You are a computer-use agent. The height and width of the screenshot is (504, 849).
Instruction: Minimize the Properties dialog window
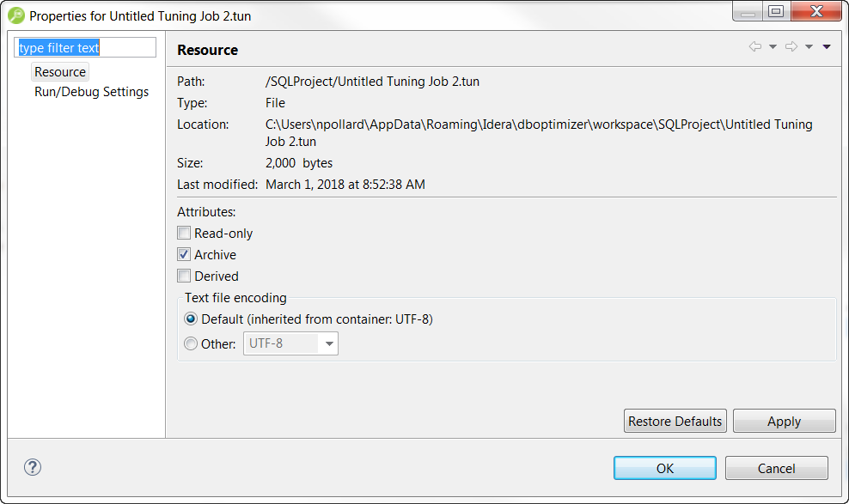(x=748, y=11)
